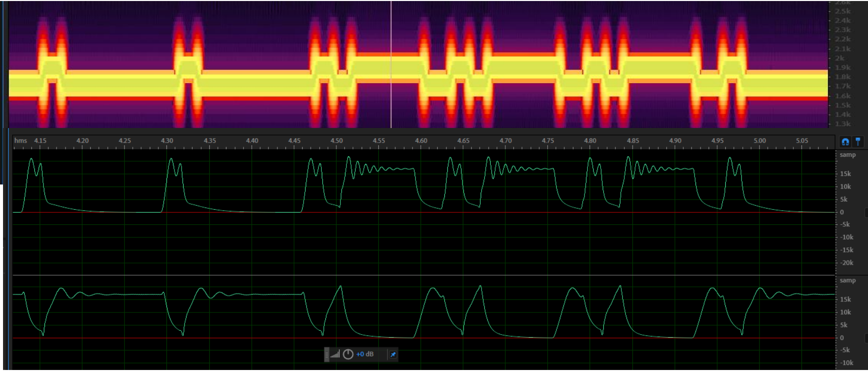Click the -20k label on the upper amplitude scale
This screenshot has width=868, height=371.
point(846,263)
